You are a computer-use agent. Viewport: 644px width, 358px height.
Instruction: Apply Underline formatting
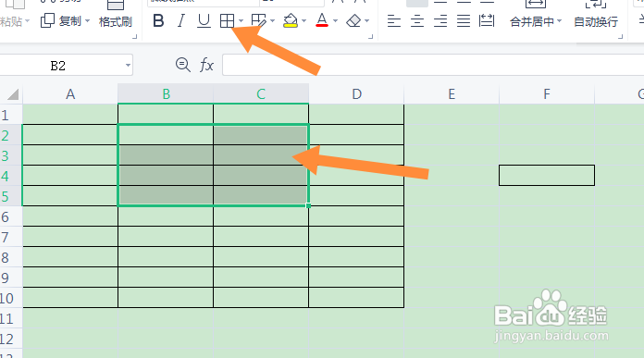pyautogui.click(x=204, y=20)
